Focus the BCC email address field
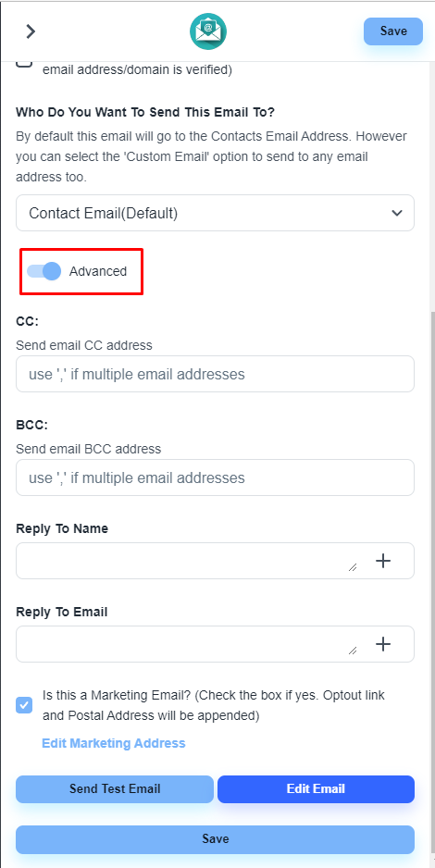435x868 pixels. click(x=215, y=477)
